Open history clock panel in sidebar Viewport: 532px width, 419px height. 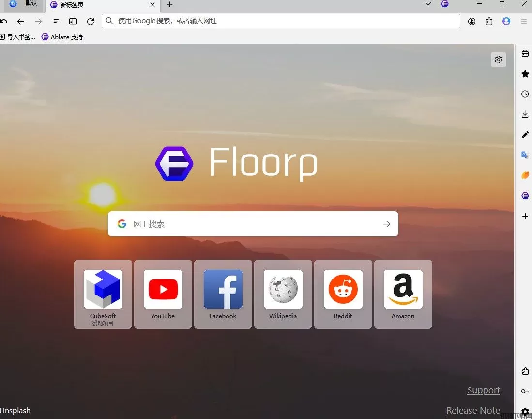click(525, 94)
